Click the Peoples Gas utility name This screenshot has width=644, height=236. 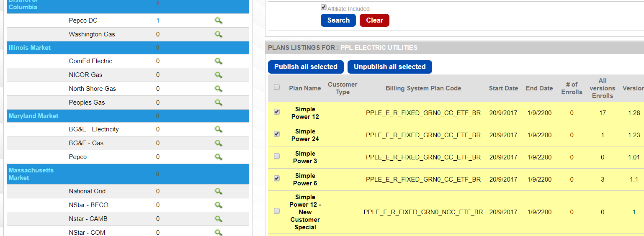(87, 103)
